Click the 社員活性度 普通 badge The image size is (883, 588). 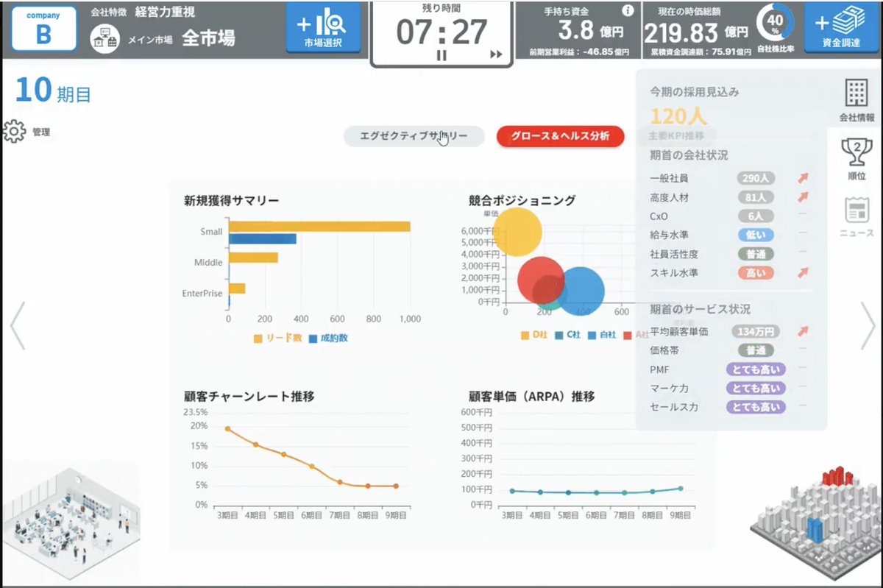754,254
